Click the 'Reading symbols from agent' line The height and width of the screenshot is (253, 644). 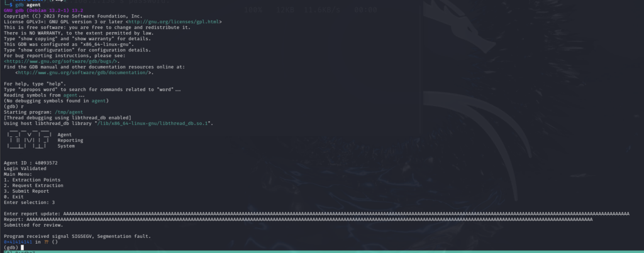45,95
